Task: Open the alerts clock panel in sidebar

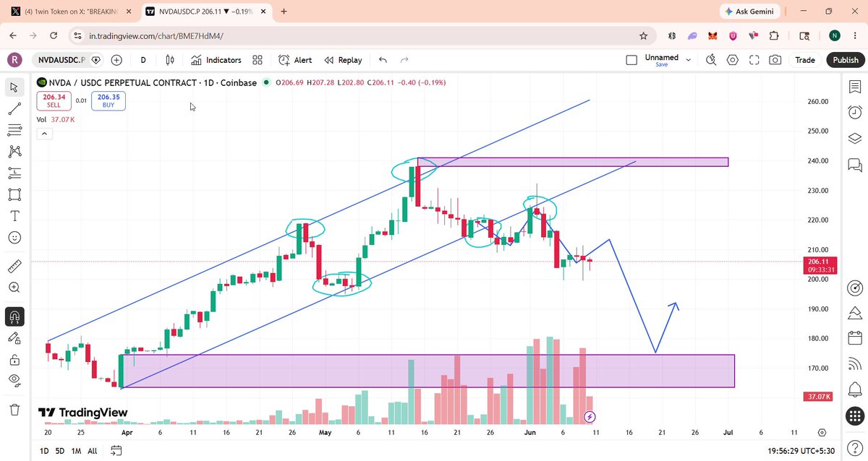Action: [854, 112]
